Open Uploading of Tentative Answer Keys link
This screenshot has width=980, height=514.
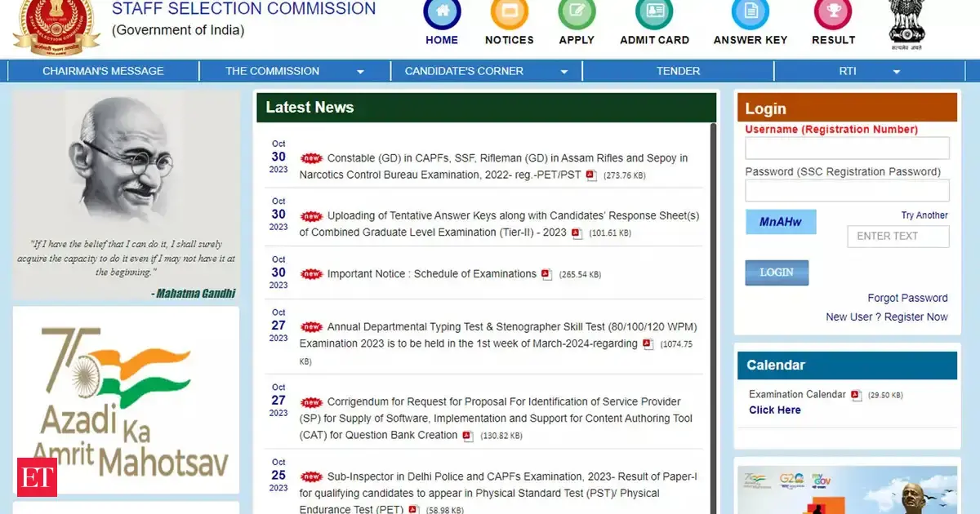pyautogui.click(x=499, y=224)
